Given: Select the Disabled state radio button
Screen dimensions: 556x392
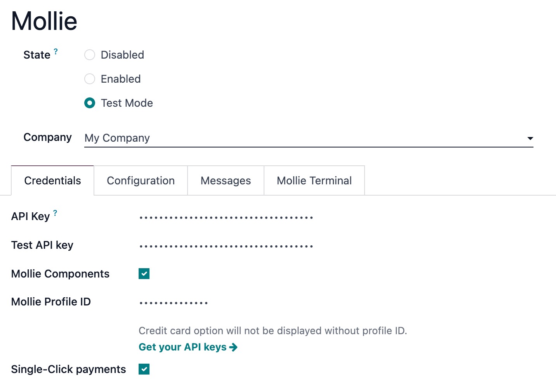Looking at the screenshot, I should point(90,55).
